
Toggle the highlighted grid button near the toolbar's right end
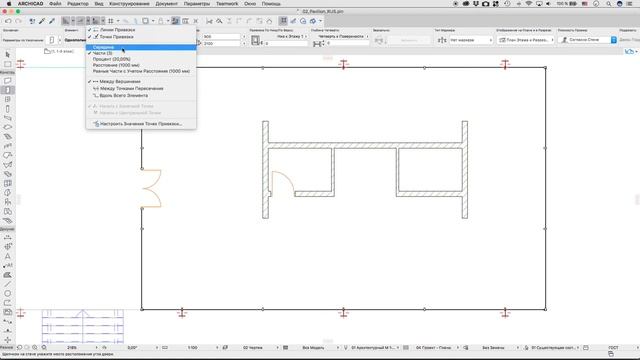pyautogui.click(x=283, y=21)
